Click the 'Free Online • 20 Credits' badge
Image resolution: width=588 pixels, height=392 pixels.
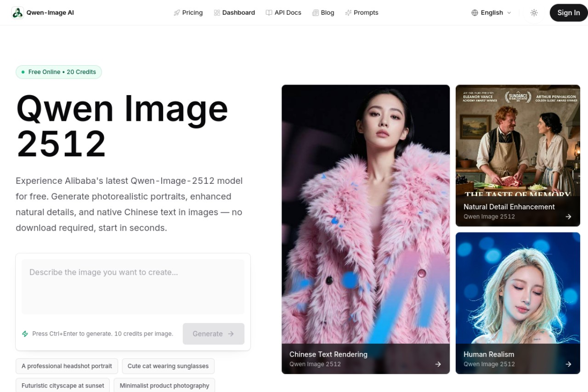pos(59,72)
